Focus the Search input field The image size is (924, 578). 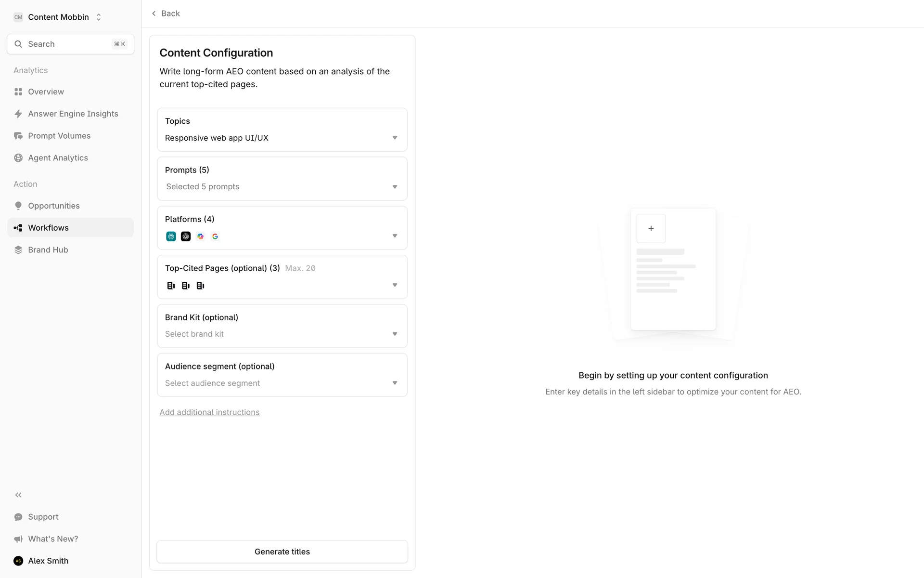coord(67,44)
